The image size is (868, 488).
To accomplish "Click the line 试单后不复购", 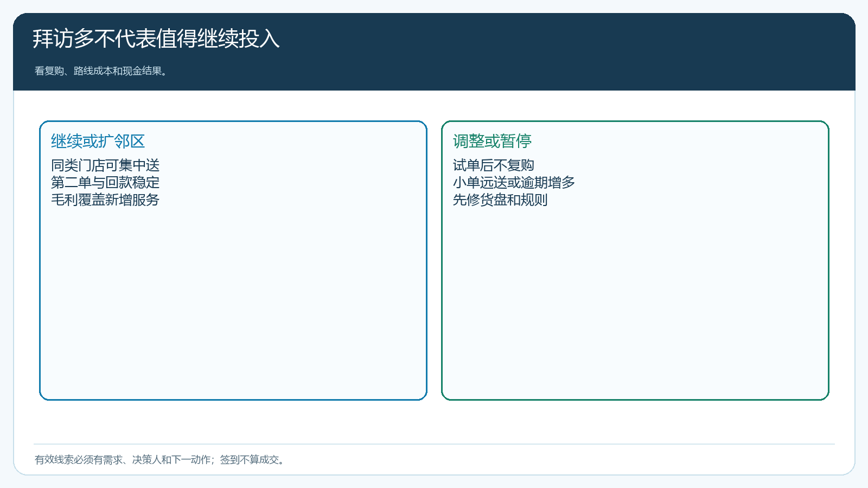I will tap(494, 165).
